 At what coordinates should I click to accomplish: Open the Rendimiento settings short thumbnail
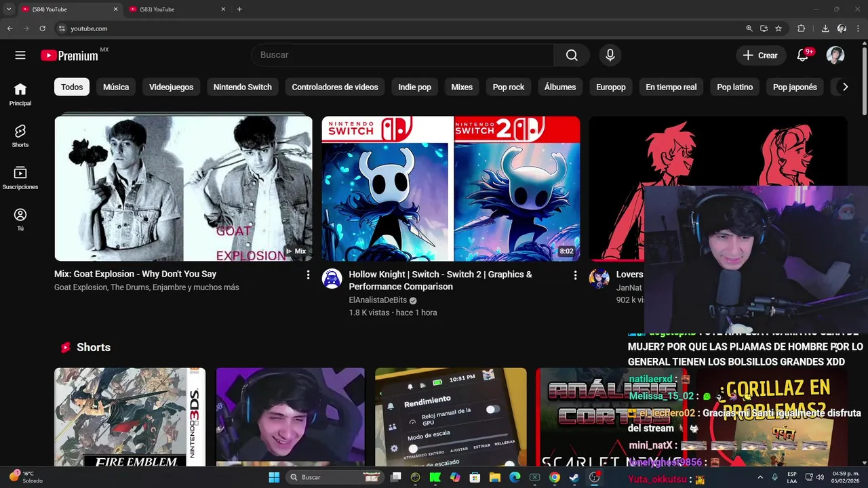tap(451, 417)
